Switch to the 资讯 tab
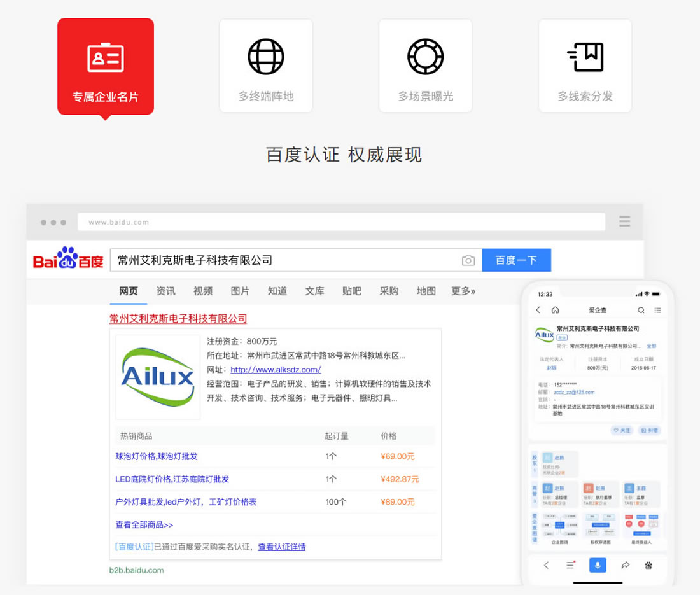 pos(165,291)
